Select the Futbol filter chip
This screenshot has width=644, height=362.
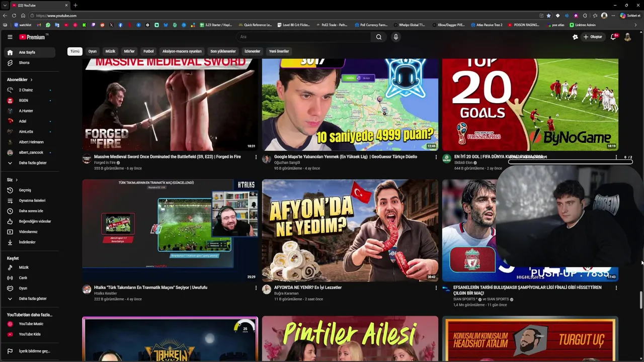tap(148, 51)
